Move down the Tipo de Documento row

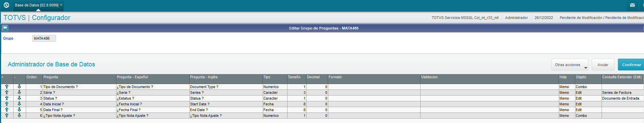coord(19,87)
